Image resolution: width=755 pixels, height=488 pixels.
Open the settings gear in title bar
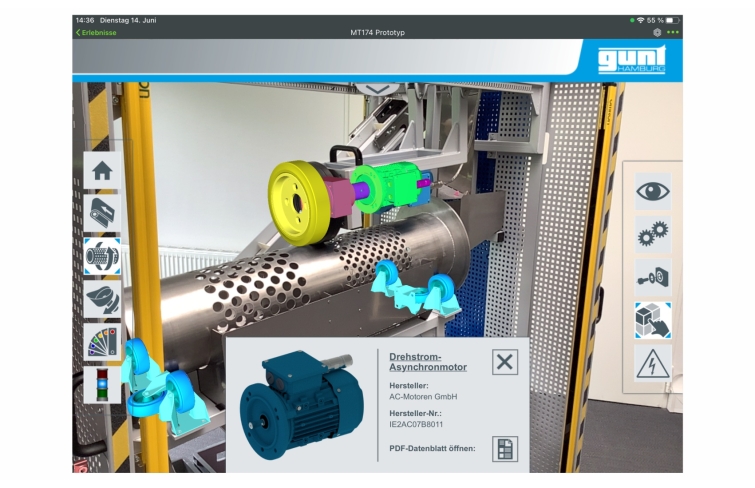pos(657,33)
